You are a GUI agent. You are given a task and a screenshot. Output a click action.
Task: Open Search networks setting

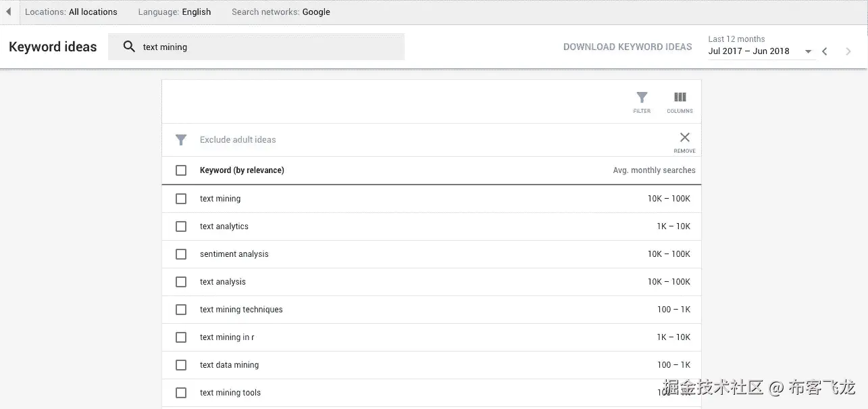[x=280, y=12]
